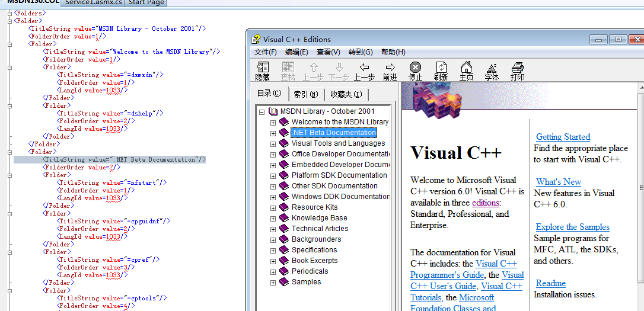
Task: Print the topic with the 打印 icon
Action: (x=517, y=71)
